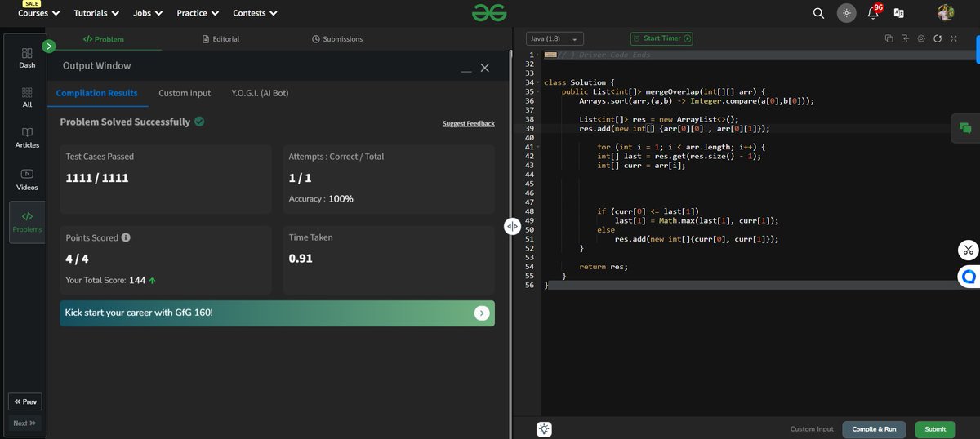Select the Y.O.G.I. (AI Bot) tab
The height and width of the screenshot is (439, 980).
pyautogui.click(x=260, y=93)
